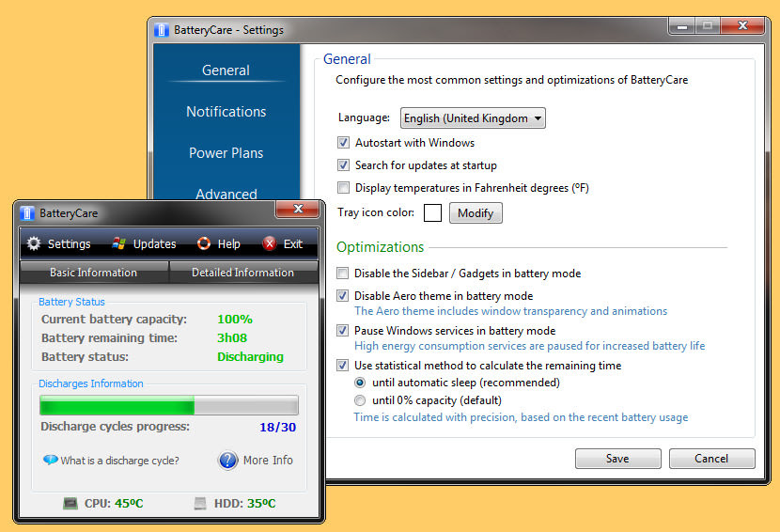Click the CPU chip icon
This screenshot has height=532, width=780.
pyautogui.click(x=70, y=504)
